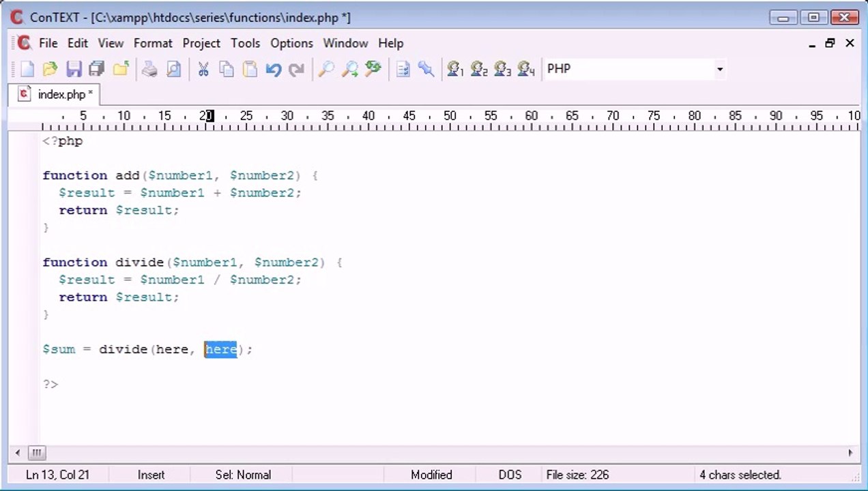Image resolution: width=868 pixels, height=491 pixels.
Task: Open the Window menu
Action: (345, 43)
